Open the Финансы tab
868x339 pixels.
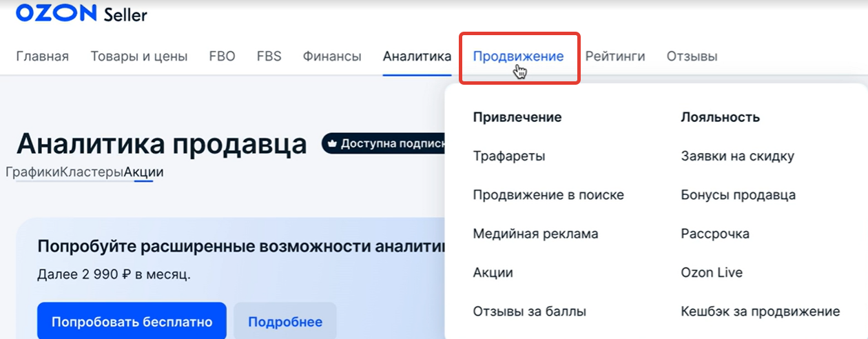(x=332, y=56)
